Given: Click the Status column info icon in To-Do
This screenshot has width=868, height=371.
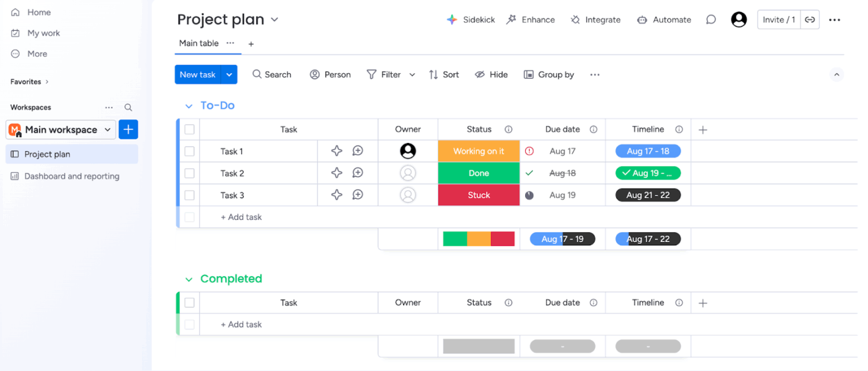Looking at the screenshot, I should pos(508,129).
